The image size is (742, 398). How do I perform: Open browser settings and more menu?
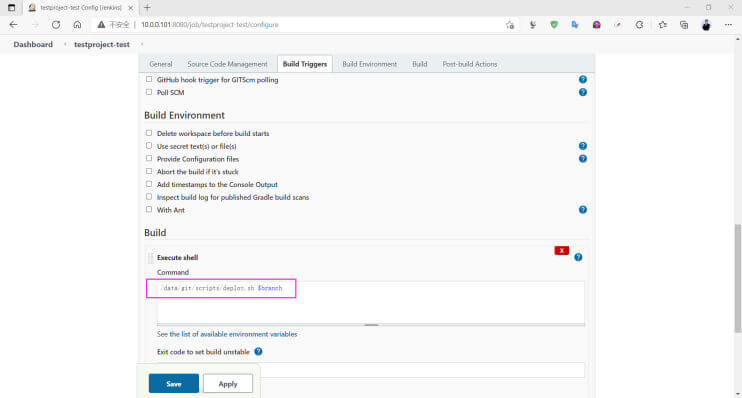[728, 25]
